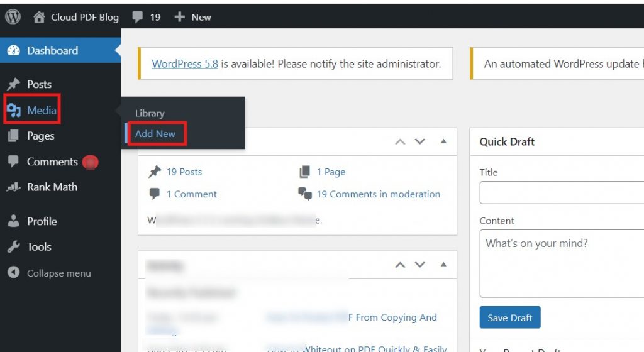Move the second widget up with its arrow
Screen dimensions: 644x352
point(400,265)
